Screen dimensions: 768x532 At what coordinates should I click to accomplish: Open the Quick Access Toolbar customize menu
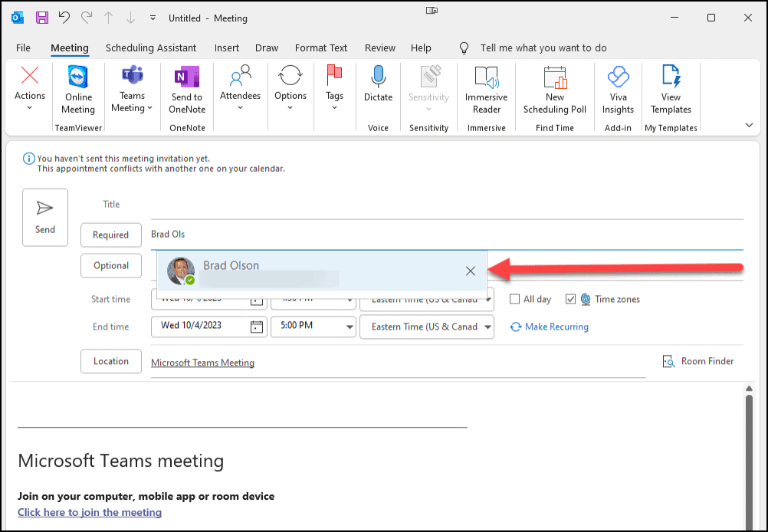153,18
